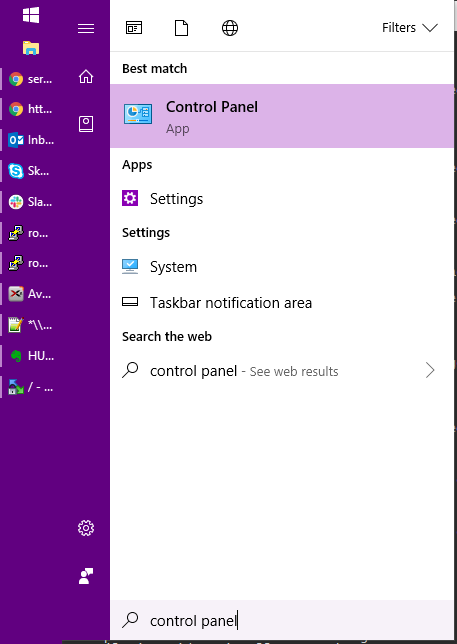Open the Feedback person icon

[x=86, y=576]
